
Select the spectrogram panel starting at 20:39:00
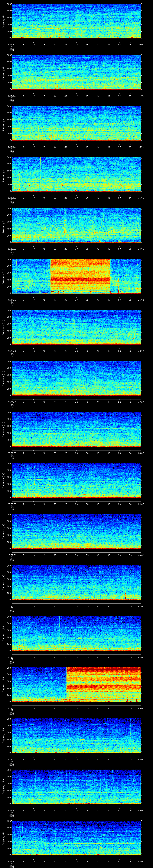77,531
